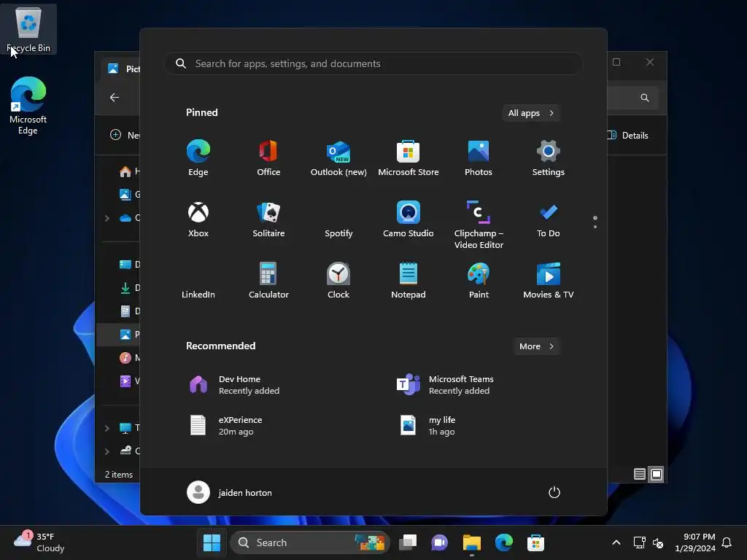Click the Back arrow in File Explorer
Screen dimensions: 747x560
pyautogui.click(x=115, y=98)
